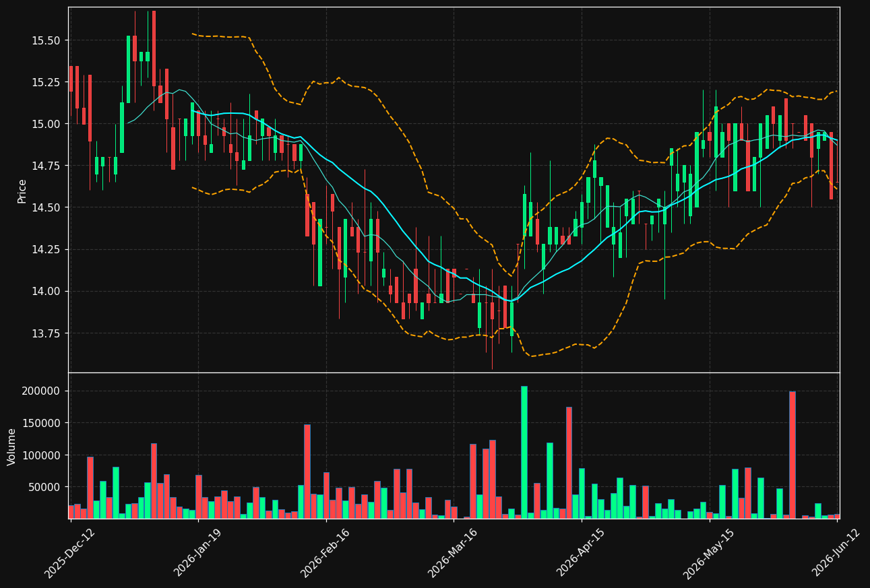This screenshot has height=588, width=870.
Task: Click the 2026-Jun-12 date label
Action: pos(836,554)
